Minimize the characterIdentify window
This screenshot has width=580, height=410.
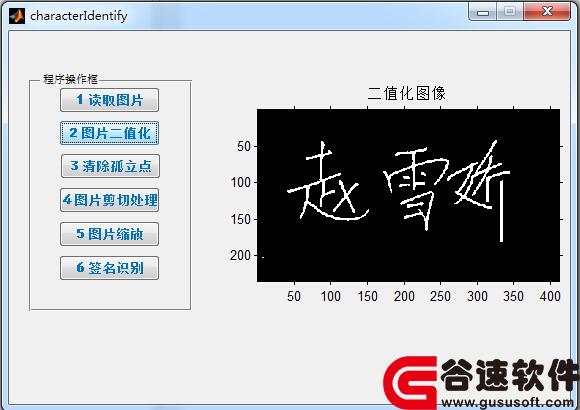pyautogui.click(x=483, y=12)
